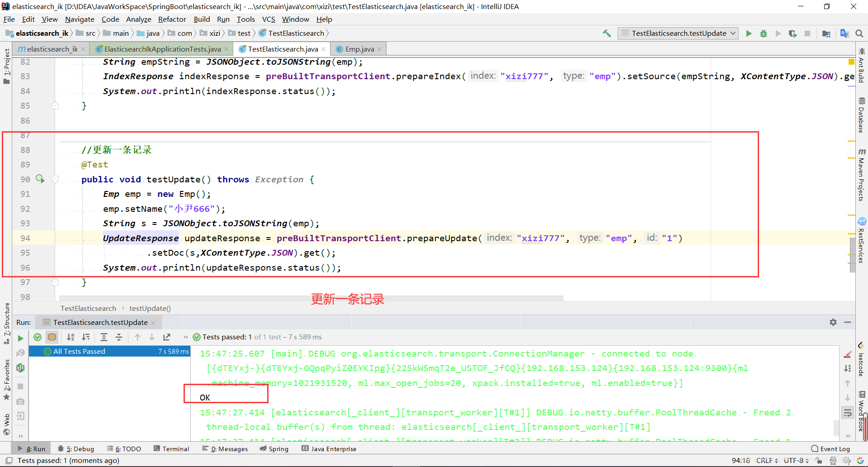The image size is (868, 467).
Task: Open the Favorites side tab
Action: 6,379
